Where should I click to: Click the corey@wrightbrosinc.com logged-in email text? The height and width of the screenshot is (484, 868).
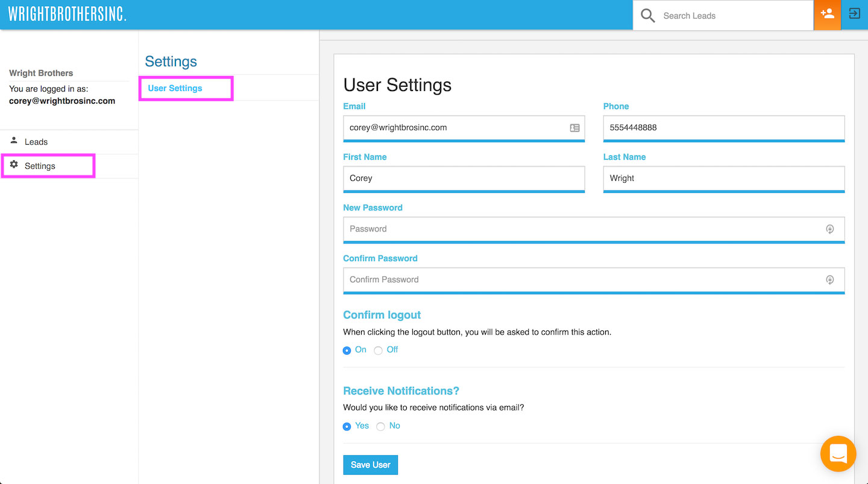tap(62, 101)
